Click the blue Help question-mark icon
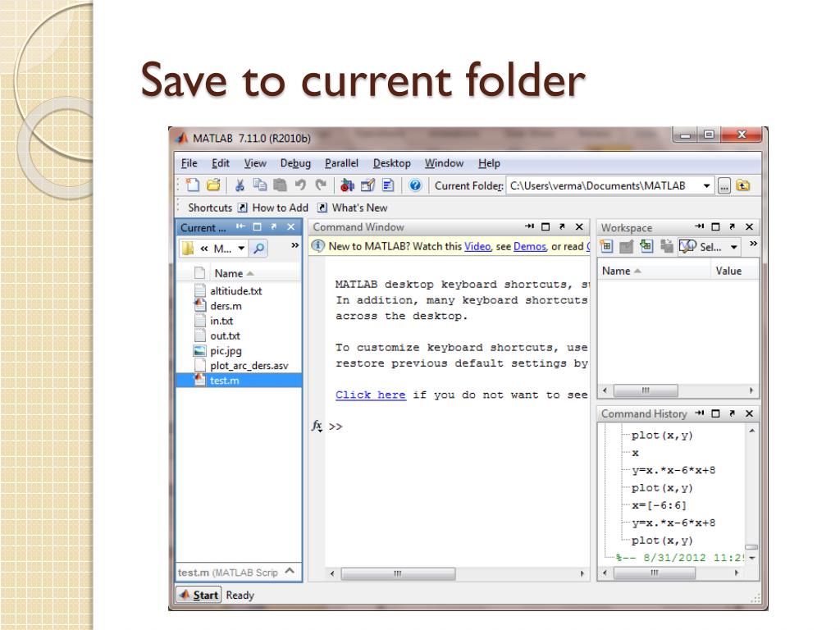The image size is (840, 630). tap(414, 185)
